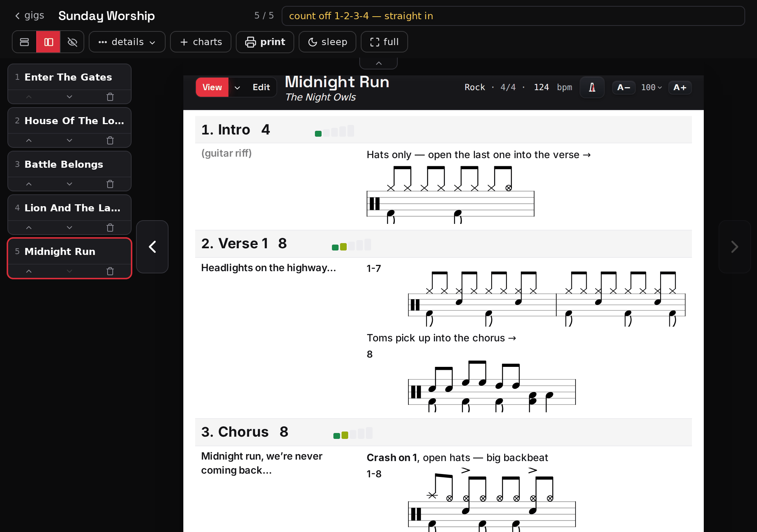Go back to gigs
757x532 pixels.
tap(29, 16)
